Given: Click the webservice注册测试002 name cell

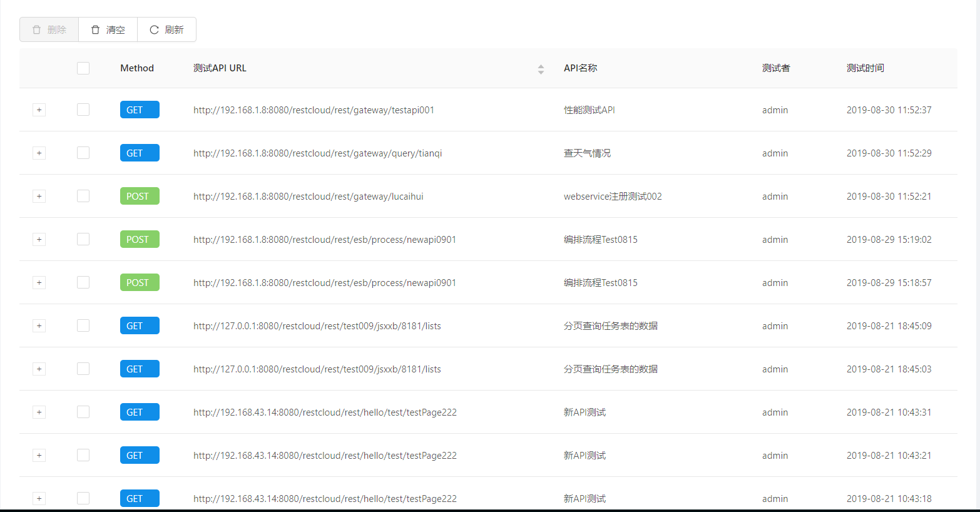Looking at the screenshot, I should click(613, 197).
